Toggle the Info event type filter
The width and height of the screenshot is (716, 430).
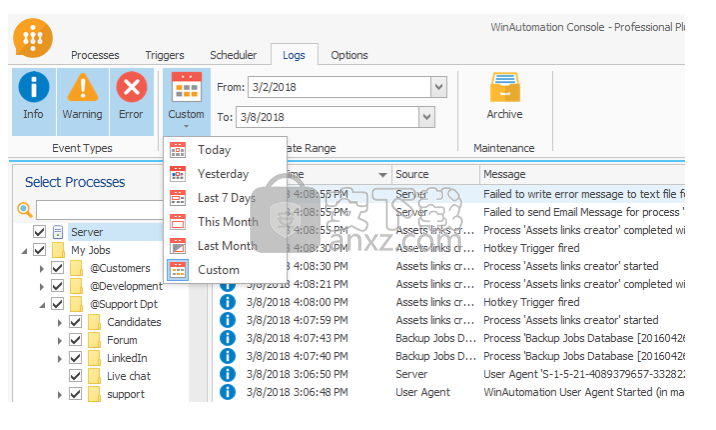point(34,102)
